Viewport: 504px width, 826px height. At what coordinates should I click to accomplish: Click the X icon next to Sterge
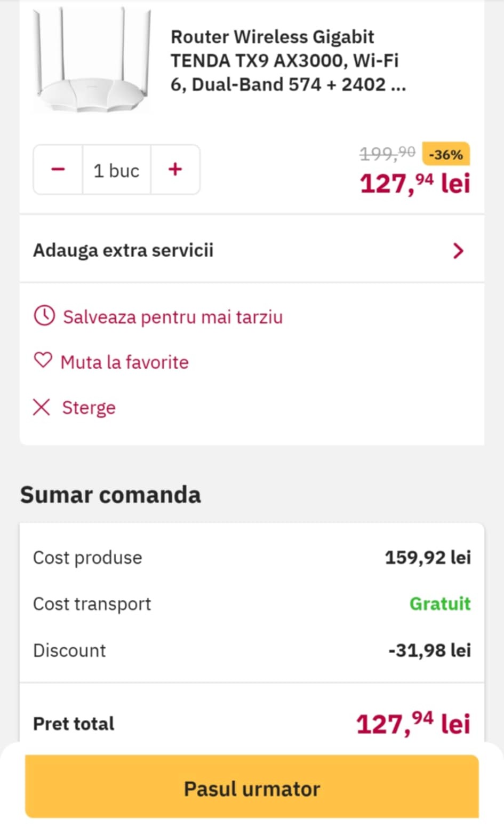pos(42,407)
